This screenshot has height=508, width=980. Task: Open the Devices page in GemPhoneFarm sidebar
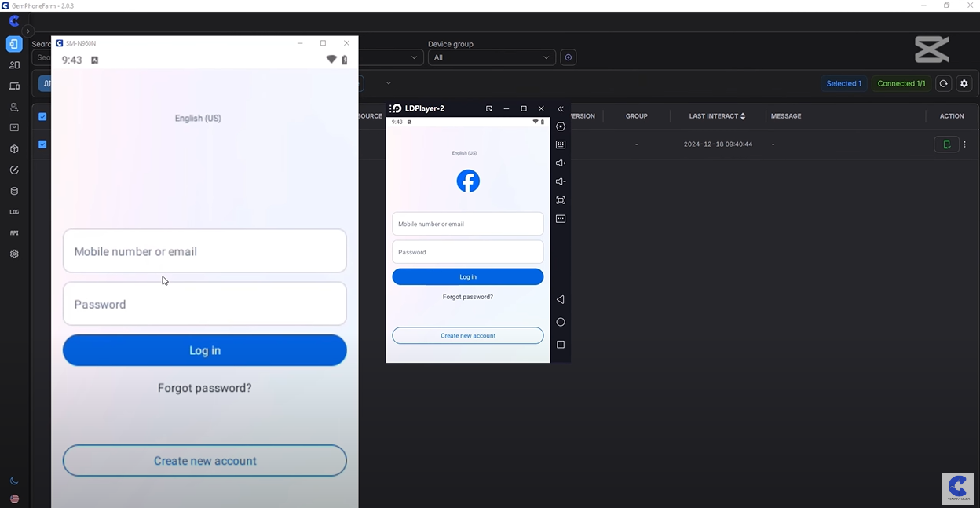(x=14, y=44)
